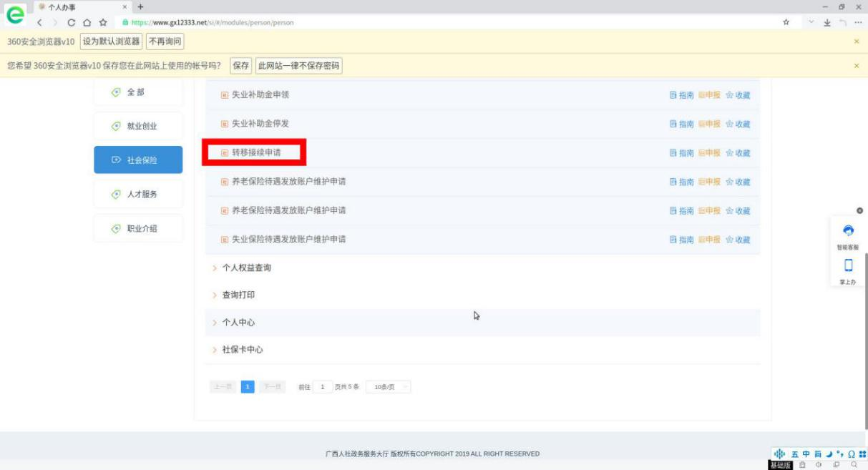Click the browser refresh icon
Image resolution: width=868 pixels, height=470 pixels.
pos(72,22)
